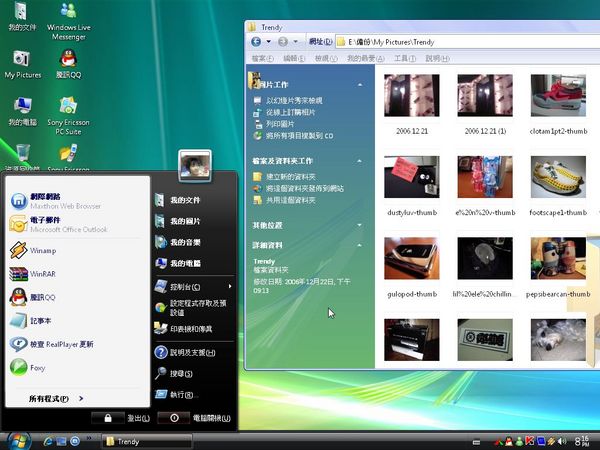Click the user account picture
This screenshot has height=450, width=600.
(195, 166)
